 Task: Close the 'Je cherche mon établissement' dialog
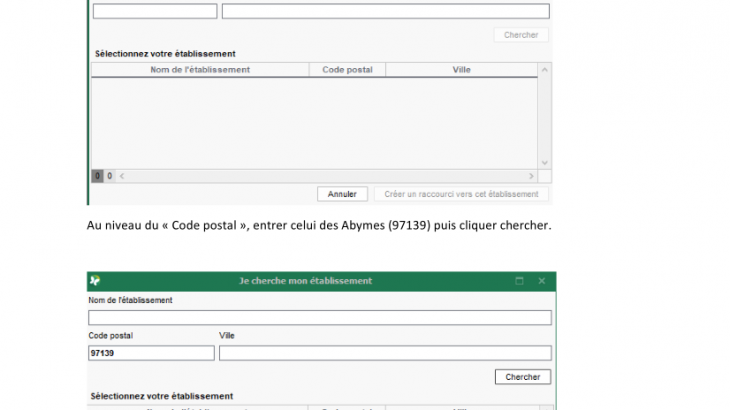click(542, 281)
